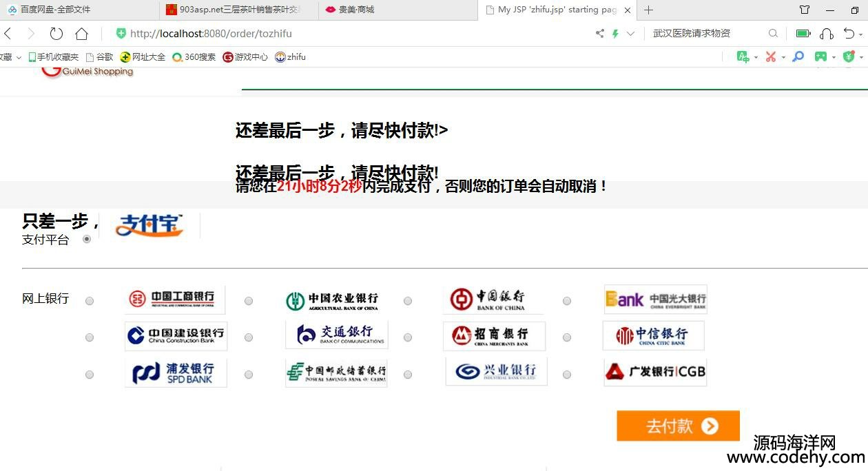Open a new tab with the plus icon

tap(648, 10)
